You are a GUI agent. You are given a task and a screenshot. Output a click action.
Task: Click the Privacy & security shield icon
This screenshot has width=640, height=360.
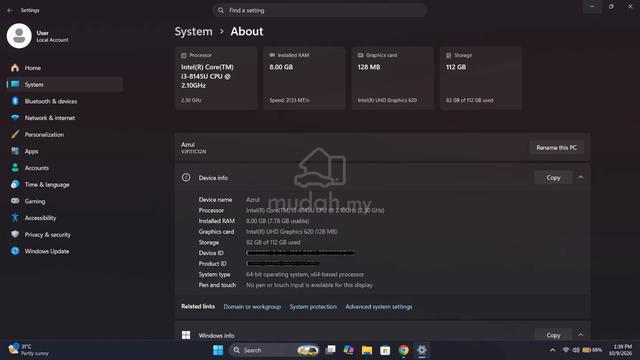tap(15, 234)
